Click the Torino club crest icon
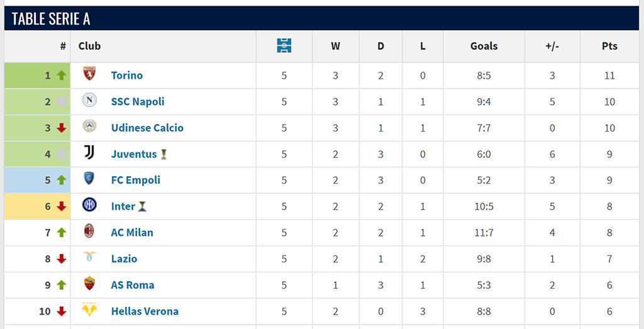 pyautogui.click(x=89, y=74)
